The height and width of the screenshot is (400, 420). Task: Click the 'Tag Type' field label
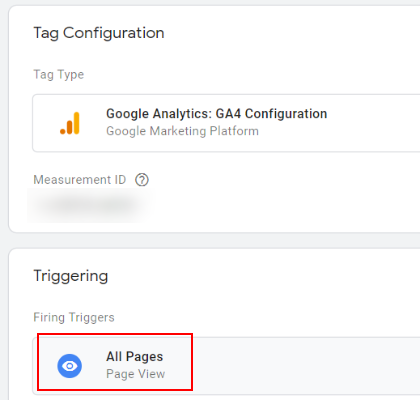coord(59,74)
